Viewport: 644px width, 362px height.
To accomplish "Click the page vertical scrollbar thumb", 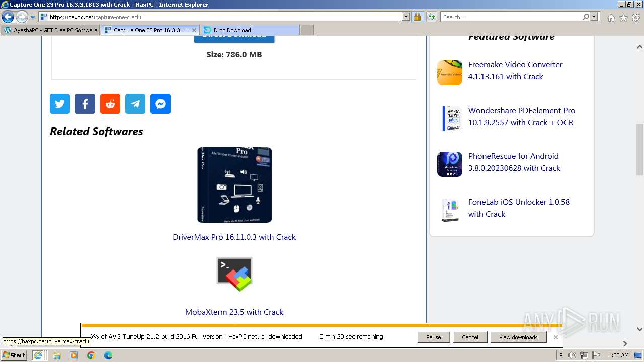I will tap(640, 150).
